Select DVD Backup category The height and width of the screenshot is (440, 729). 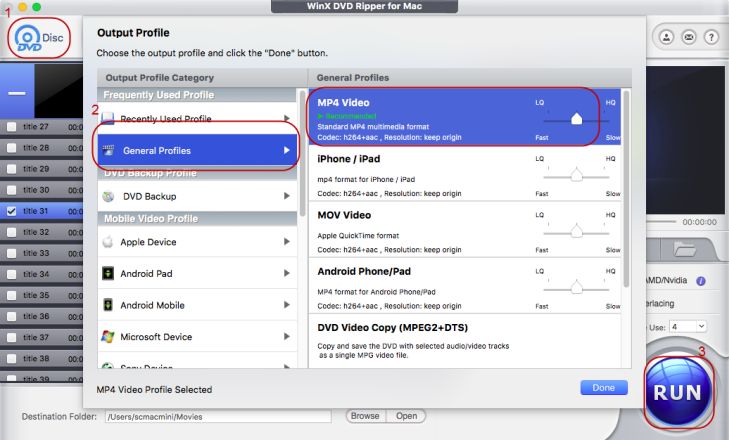pos(197,196)
